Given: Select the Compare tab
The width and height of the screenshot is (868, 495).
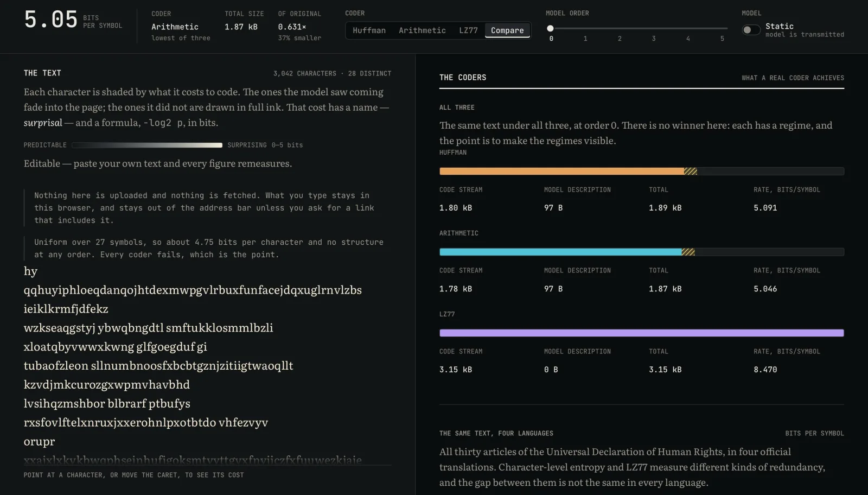Looking at the screenshot, I should pyautogui.click(x=507, y=30).
